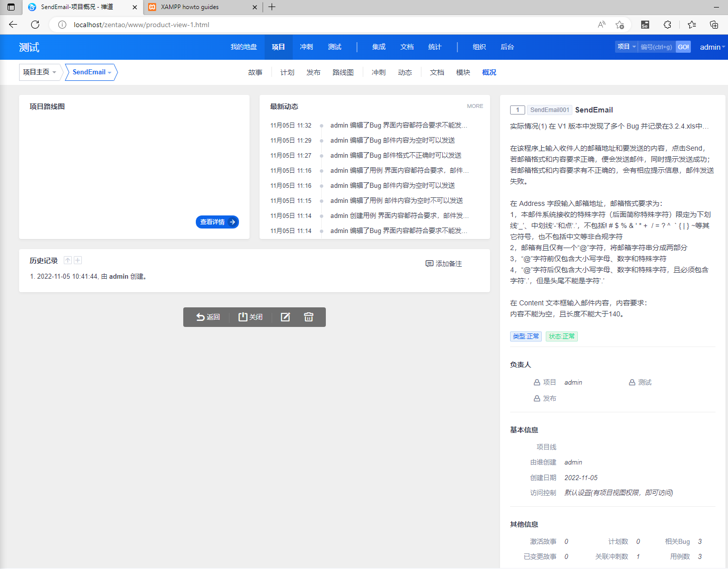Select the 概况 sub-tab
Viewport: 728px width, 569px height.
point(489,72)
